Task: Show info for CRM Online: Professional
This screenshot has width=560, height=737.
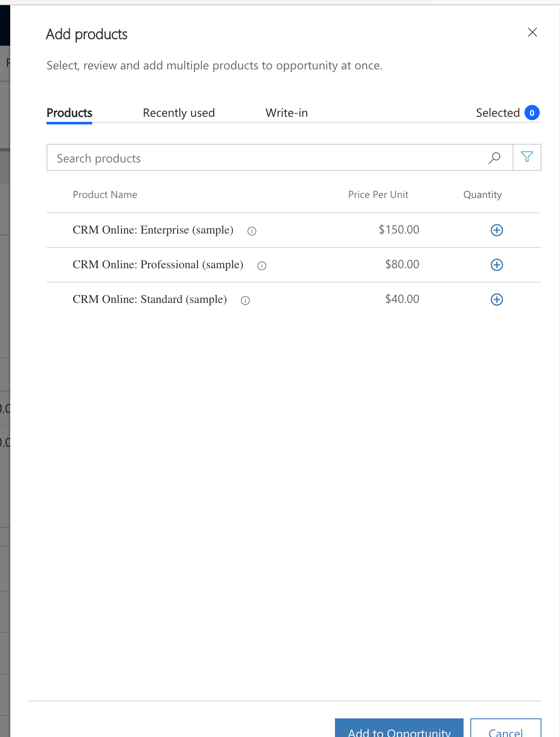Action: [x=262, y=266]
